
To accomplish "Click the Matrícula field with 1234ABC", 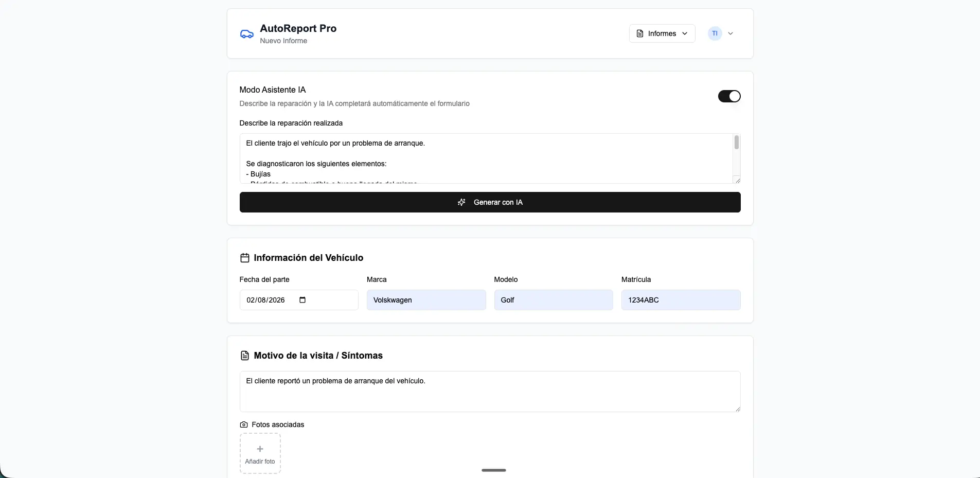I will tap(681, 300).
